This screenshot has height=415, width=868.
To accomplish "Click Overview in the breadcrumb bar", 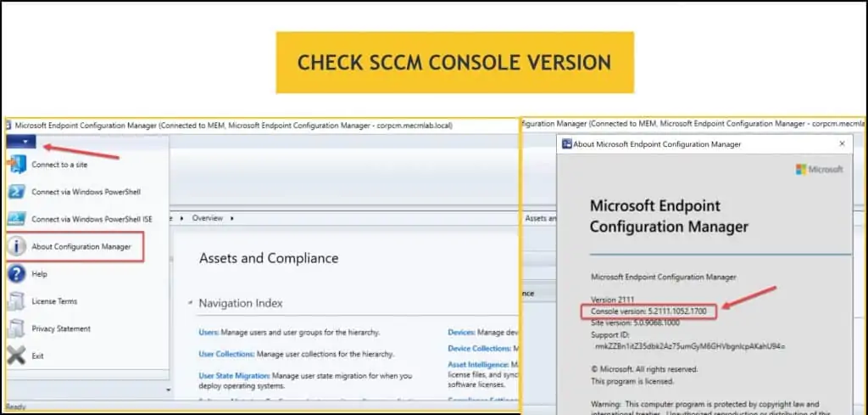I will [x=207, y=218].
